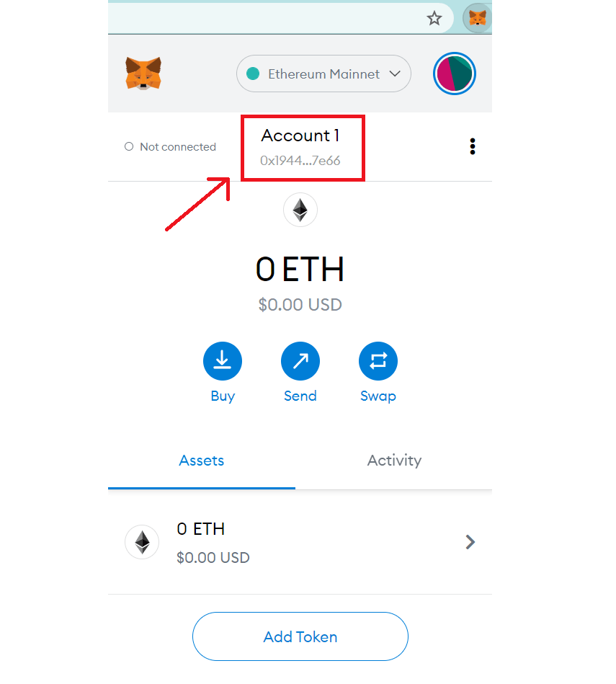This screenshot has width=616, height=684.
Task: Click the Buy download icon button
Action: (223, 360)
